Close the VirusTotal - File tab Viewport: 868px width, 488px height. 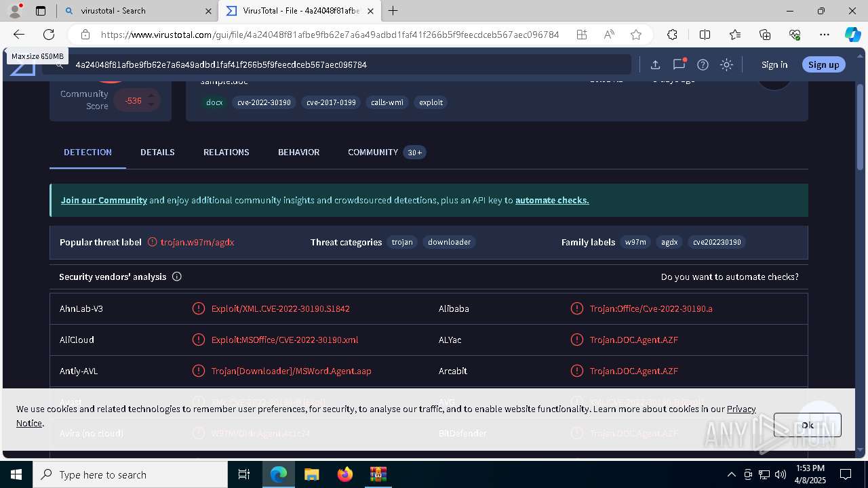click(370, 11)
